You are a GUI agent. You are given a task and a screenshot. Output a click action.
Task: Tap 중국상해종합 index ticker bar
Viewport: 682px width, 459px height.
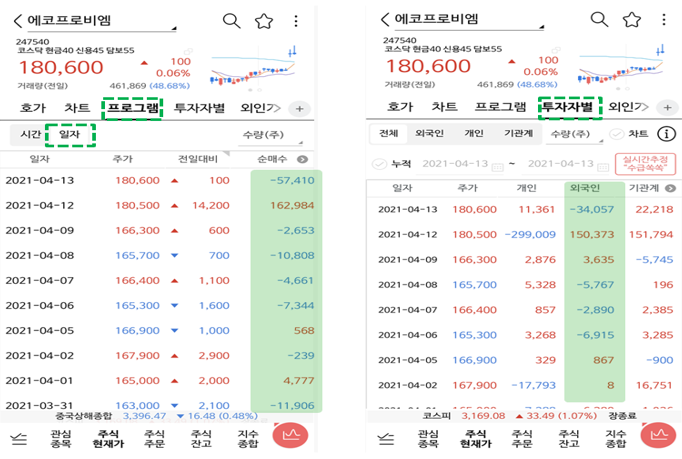coord(157,416)
